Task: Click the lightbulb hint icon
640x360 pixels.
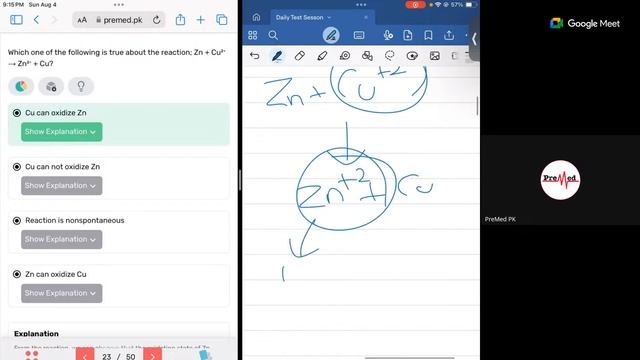Action: click(81, 86)
